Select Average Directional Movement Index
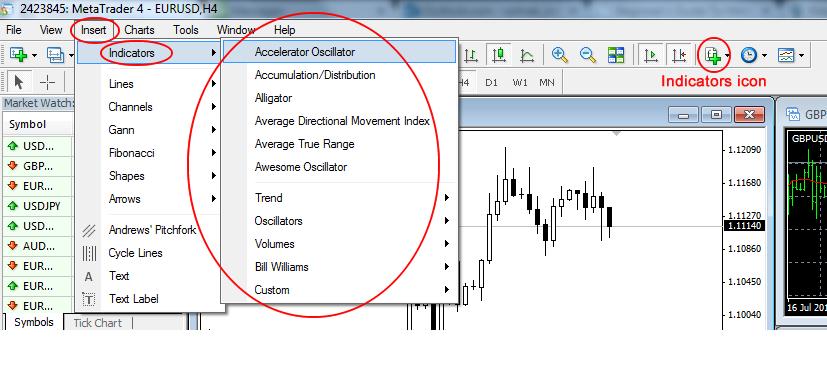This screenshot has height=384, width=827. click(339, 121)
